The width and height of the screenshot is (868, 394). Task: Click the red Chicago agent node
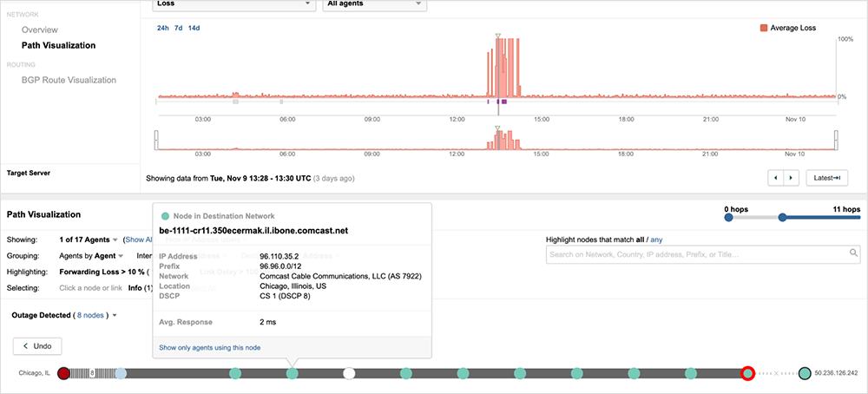coord(63,373)
